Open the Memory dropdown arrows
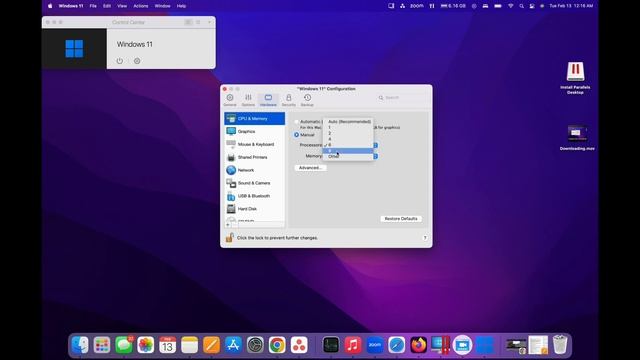This screenshot has width=640, height=360. [x=376, y=156]
